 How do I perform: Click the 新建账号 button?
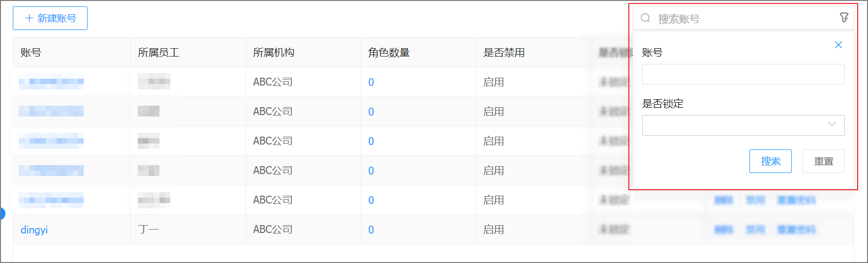point(50,18)
